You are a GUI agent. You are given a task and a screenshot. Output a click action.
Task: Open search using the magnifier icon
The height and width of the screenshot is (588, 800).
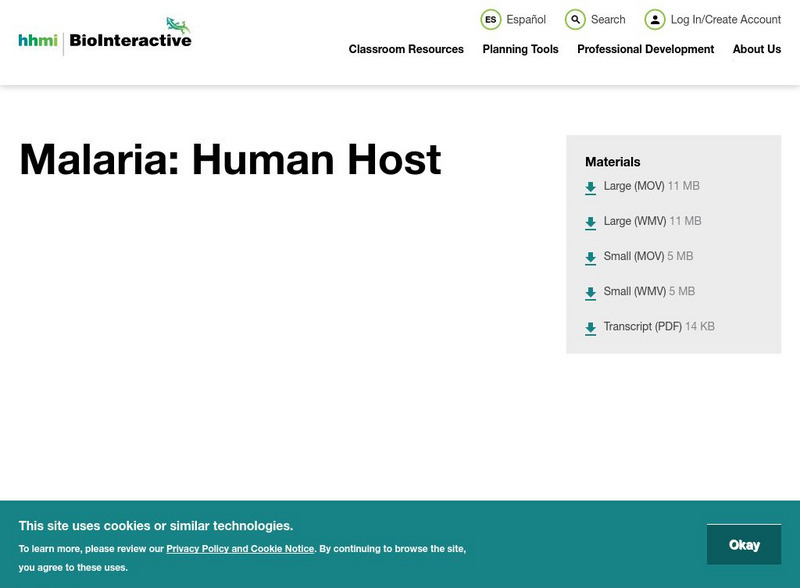[x=574, y=18]
